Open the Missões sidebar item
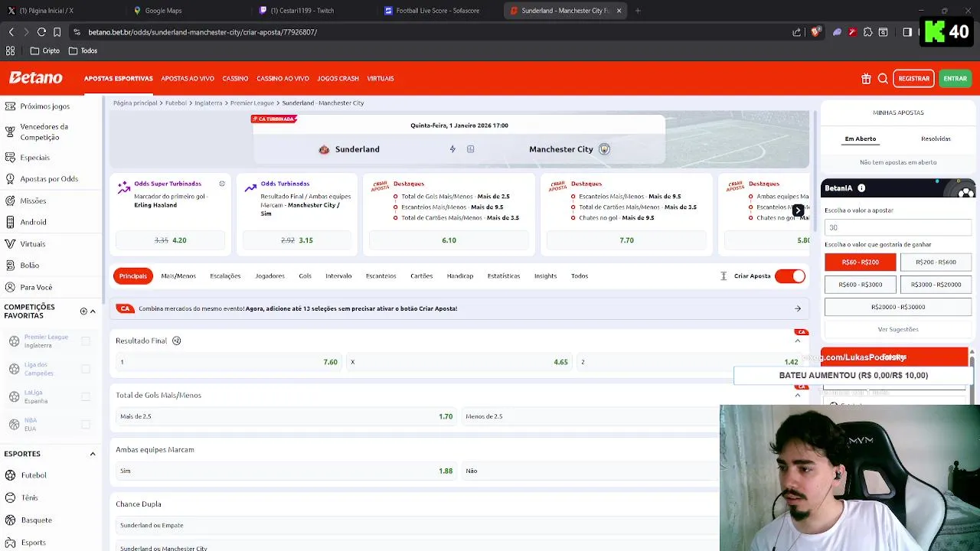The height and width of the screenshot is (551, 980). (33, 201)
